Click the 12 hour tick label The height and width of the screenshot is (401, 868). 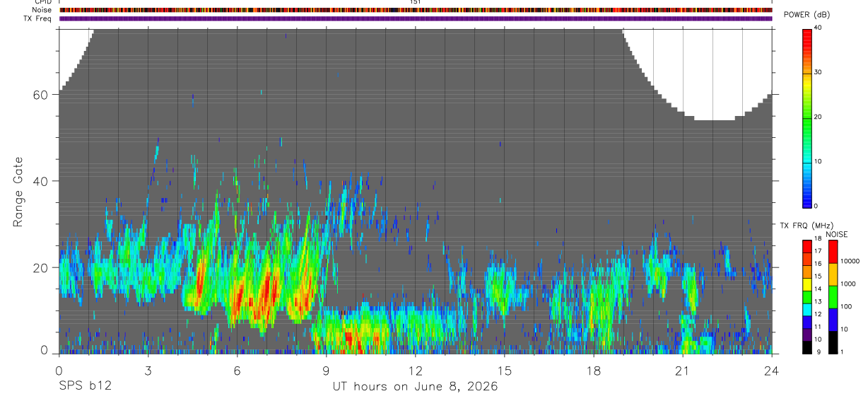pos(415,370)
